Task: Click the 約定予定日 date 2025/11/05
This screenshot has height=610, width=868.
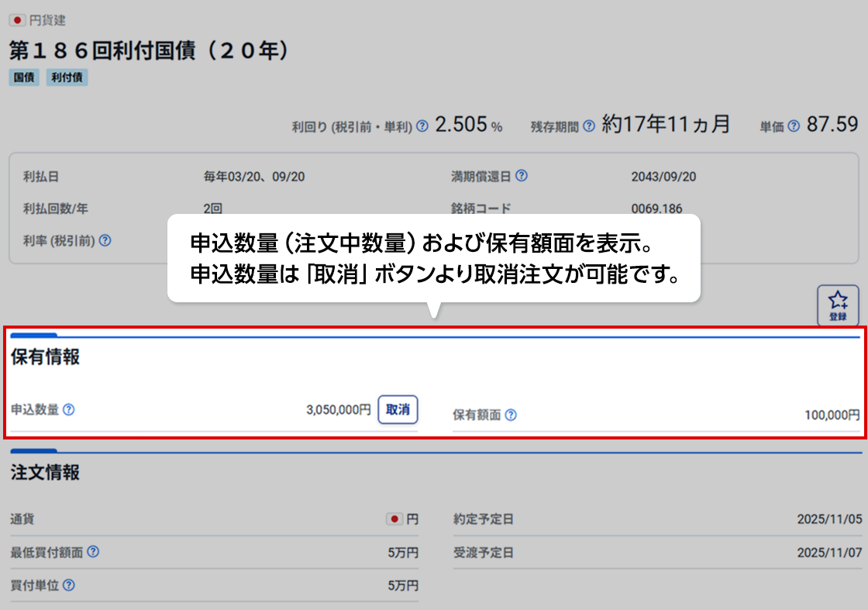Action: [829, 519]
